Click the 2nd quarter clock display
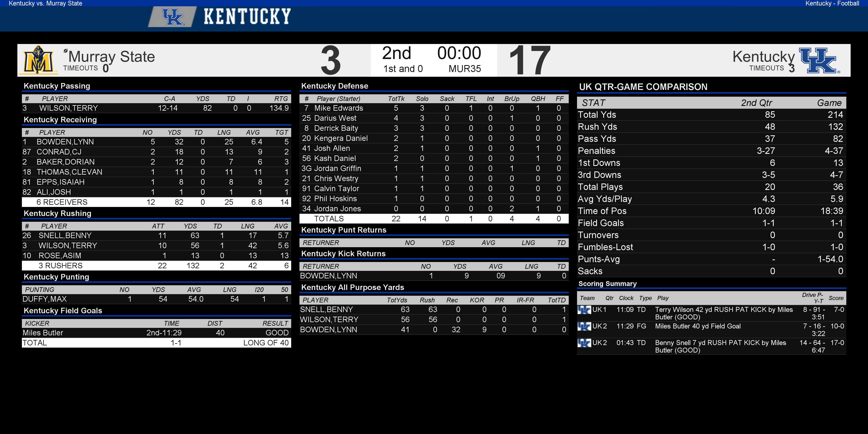Image resolution: width=868 pixels, height=434 pixels. (x=459, y=53)
